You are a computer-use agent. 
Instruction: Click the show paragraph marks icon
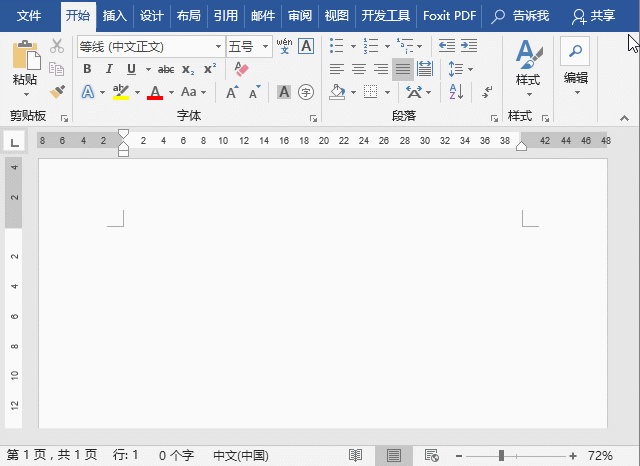coord(487,92)
